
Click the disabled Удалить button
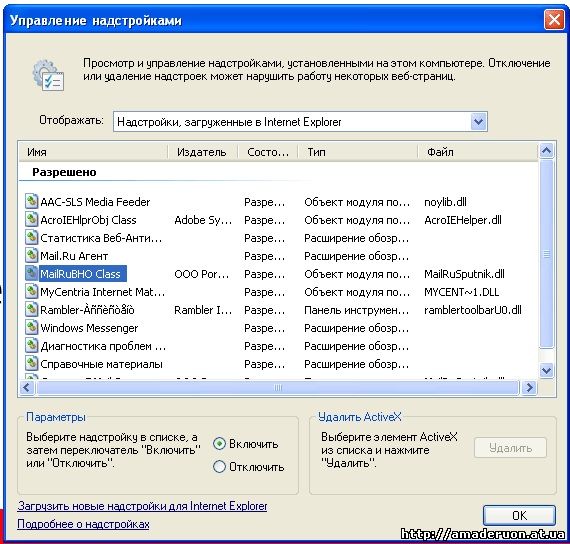coord(510,448)
